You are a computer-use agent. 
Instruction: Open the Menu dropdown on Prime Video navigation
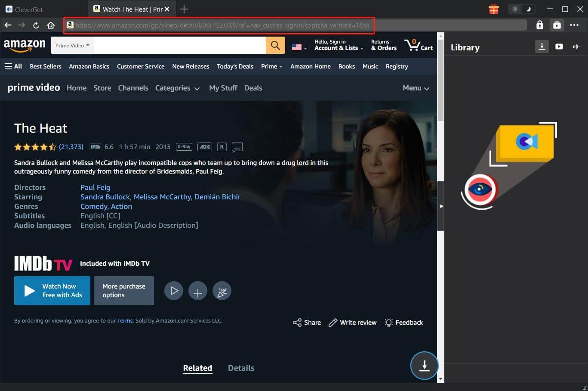(x=416, y=88)
